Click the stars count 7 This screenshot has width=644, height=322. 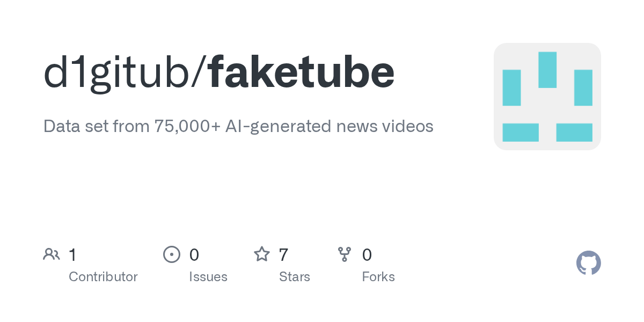point(283,254)
